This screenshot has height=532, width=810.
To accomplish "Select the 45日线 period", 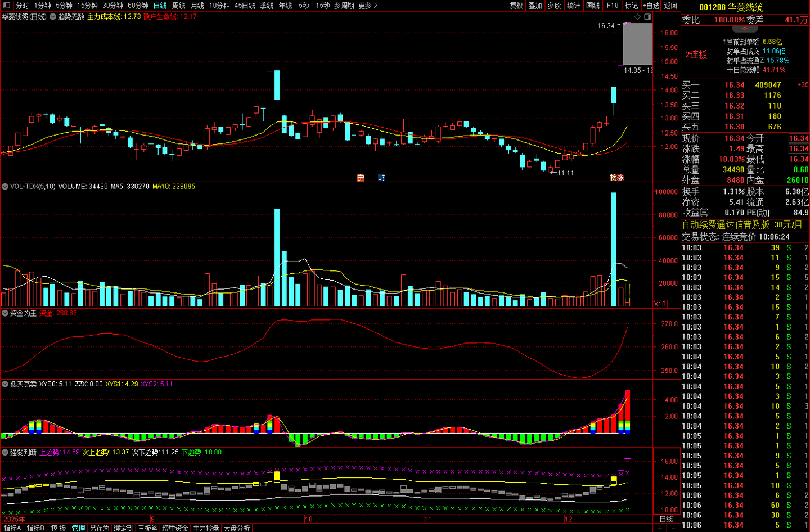I will click(245, 6).
